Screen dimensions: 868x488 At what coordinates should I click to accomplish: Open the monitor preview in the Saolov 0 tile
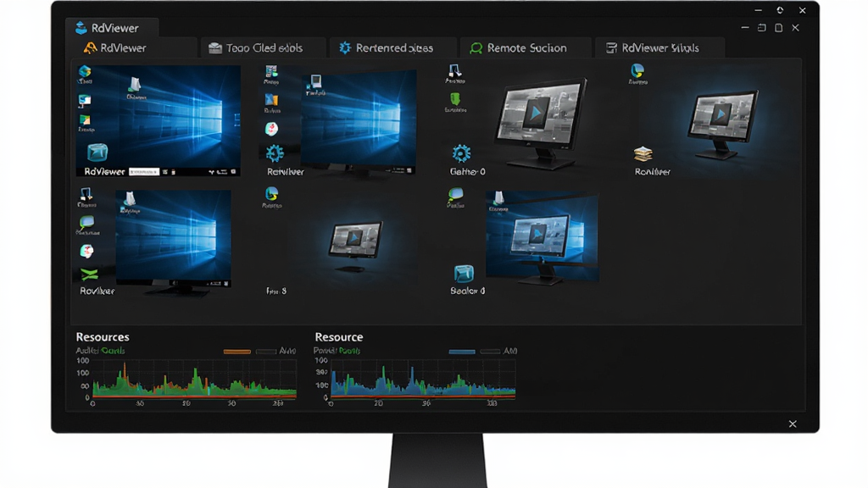(542, 237)
